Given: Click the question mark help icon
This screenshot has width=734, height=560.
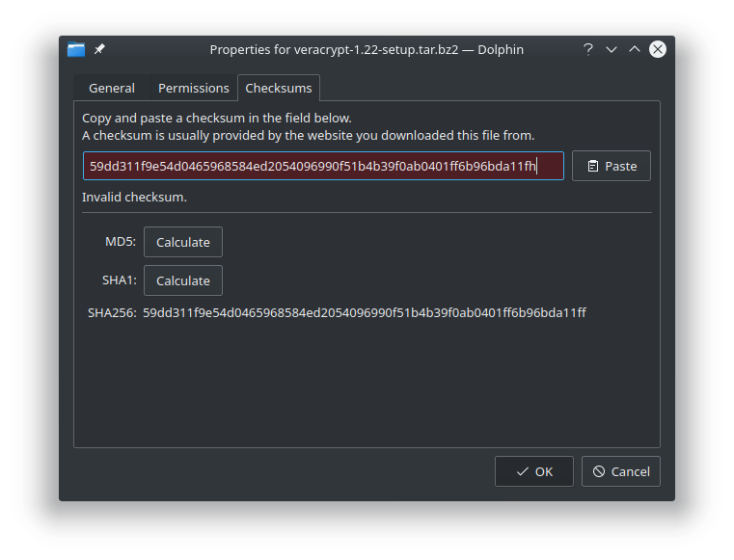Looking at the screenshot, I should click(588, 49).
